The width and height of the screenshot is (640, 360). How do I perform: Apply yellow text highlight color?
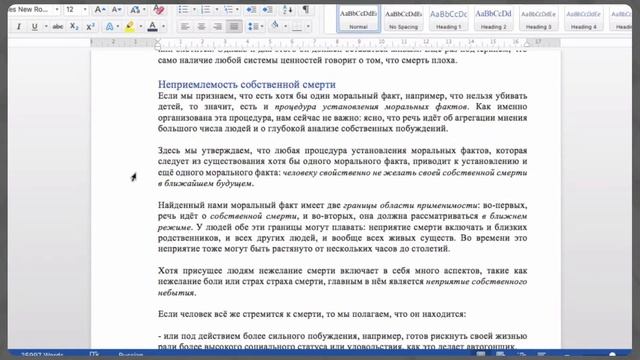130,27
